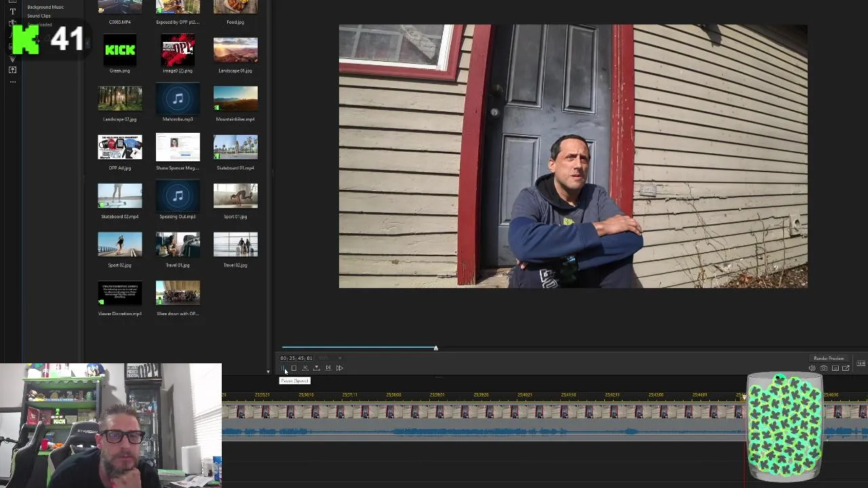Take a snapshot with camera icon

823,368
